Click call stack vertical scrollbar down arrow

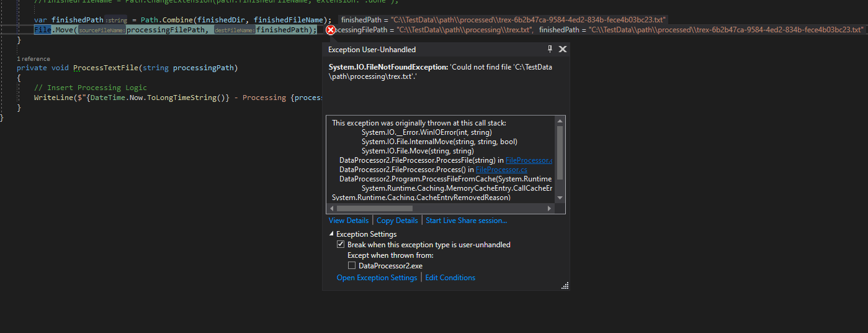[560, 198]
